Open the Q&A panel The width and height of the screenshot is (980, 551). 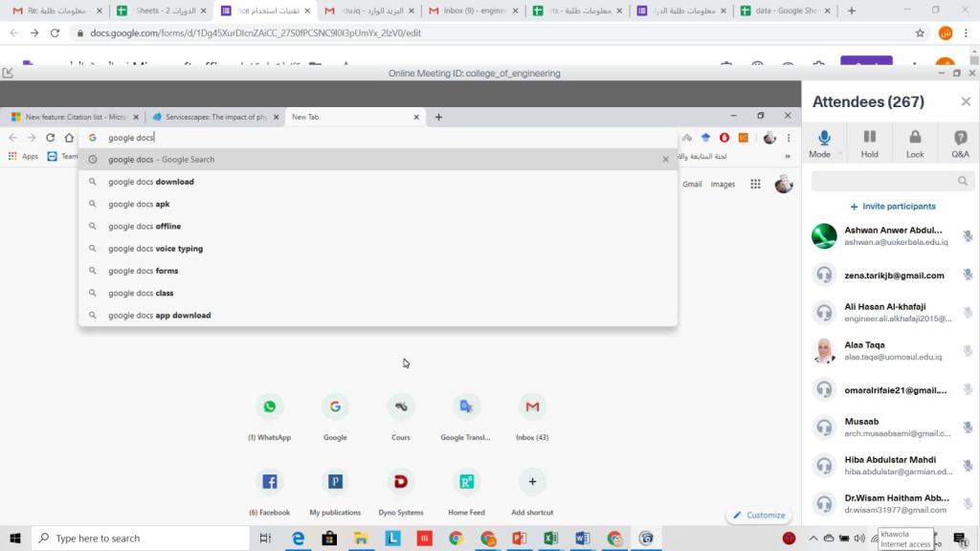pyautogui.click(x=959, y=143)
